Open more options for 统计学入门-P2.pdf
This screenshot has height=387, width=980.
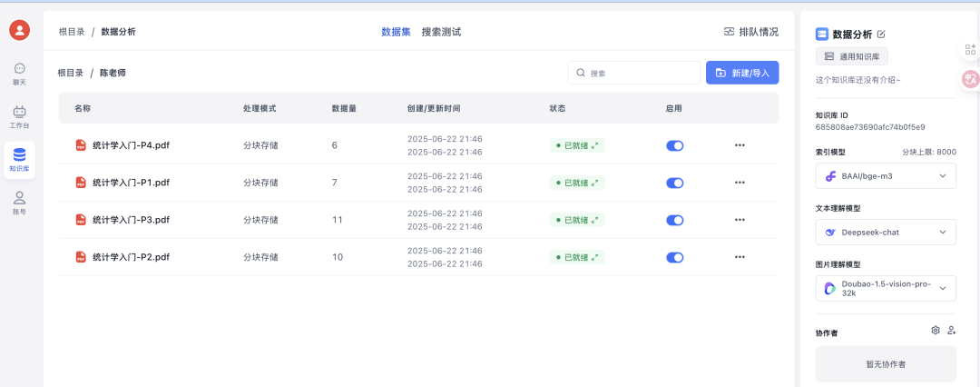click(740, 257)
